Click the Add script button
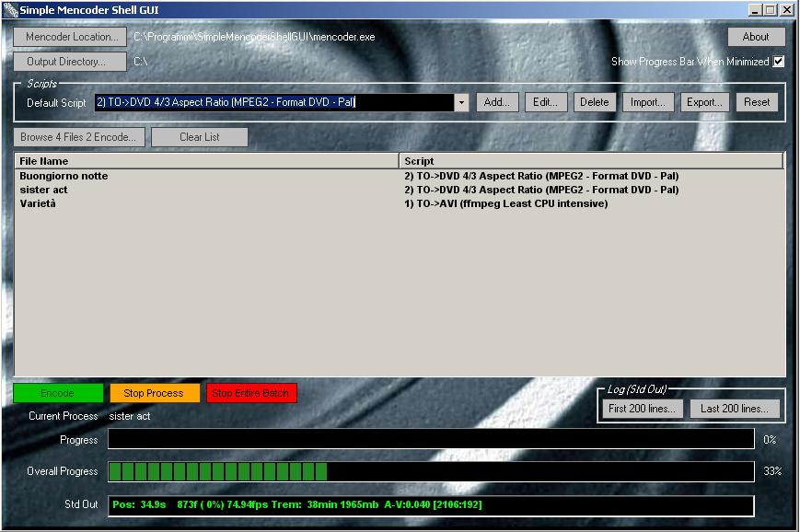The width and height of the screenshot is (800, 532). [497, 102]
